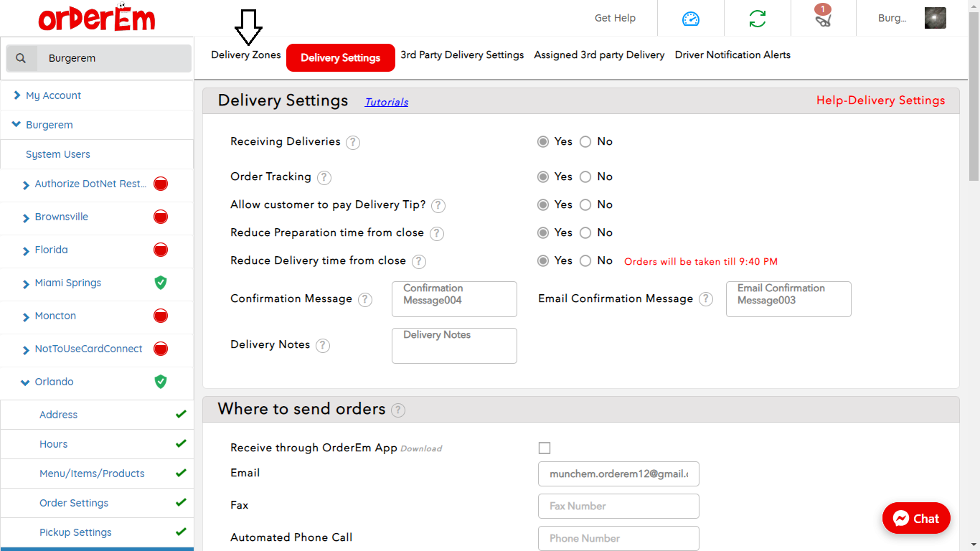Expand the Miami Springs location
980x551 pixels.
click(x=27, y=283)
